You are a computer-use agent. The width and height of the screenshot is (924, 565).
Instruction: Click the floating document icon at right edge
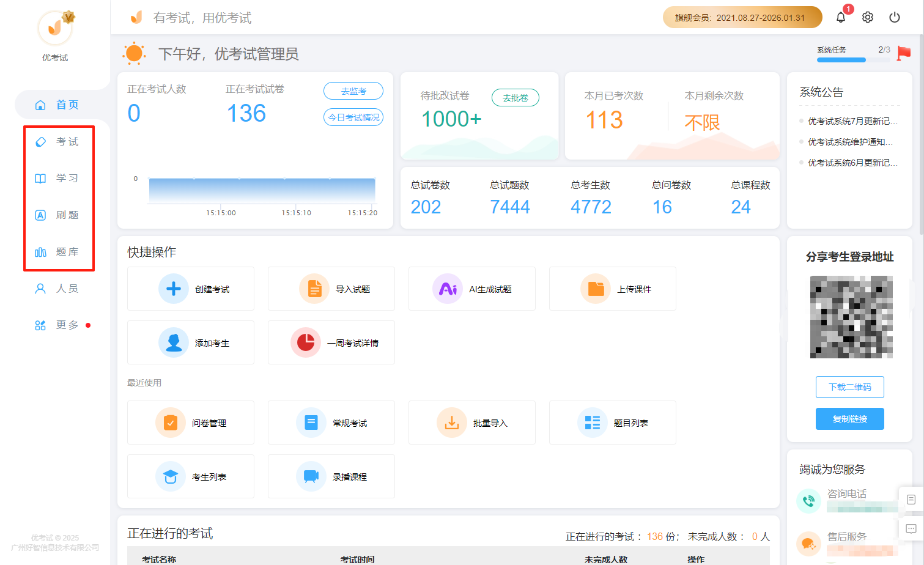(911, 500)
